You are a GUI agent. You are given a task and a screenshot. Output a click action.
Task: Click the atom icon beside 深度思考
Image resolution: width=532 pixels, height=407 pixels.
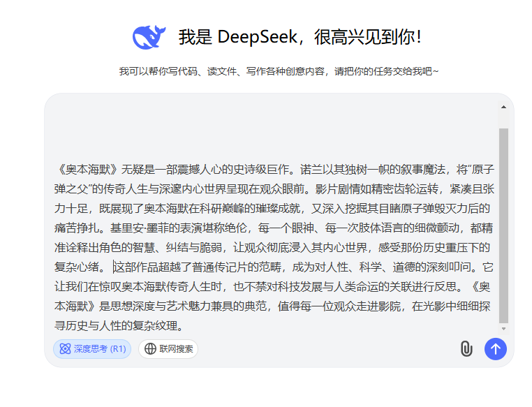[x=65, y=349]
